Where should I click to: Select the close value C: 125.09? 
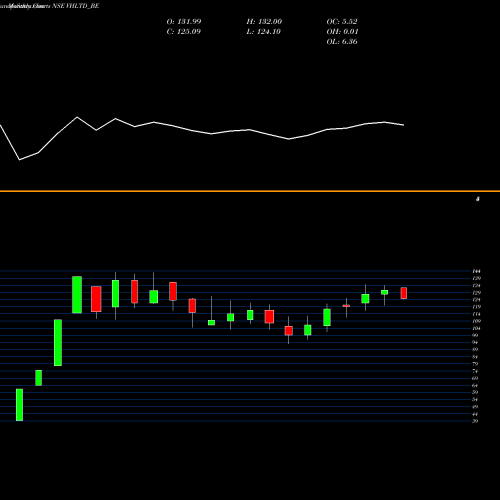(x=184, y=32)
